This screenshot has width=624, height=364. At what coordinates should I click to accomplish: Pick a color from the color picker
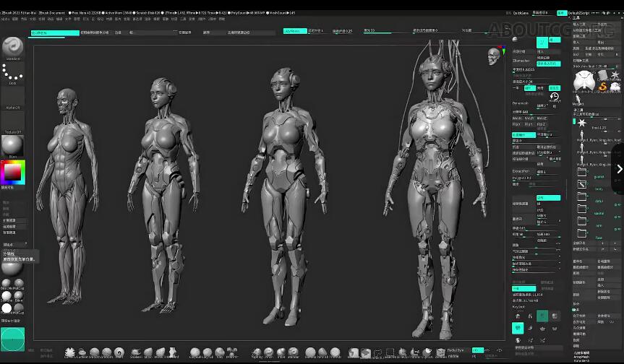point(12,173)
